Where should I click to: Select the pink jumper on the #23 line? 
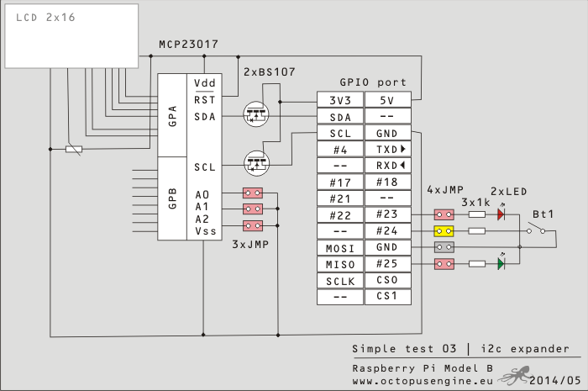click(x=444, y=215)
